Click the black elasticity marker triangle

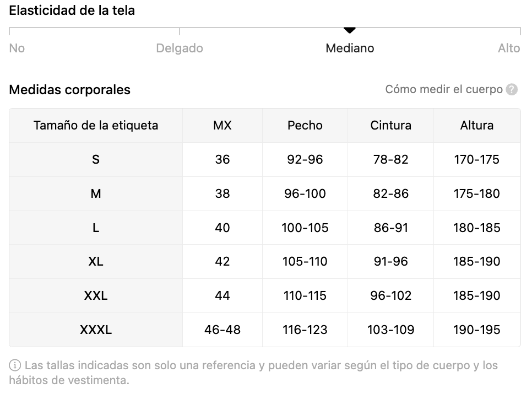(350, 30)
